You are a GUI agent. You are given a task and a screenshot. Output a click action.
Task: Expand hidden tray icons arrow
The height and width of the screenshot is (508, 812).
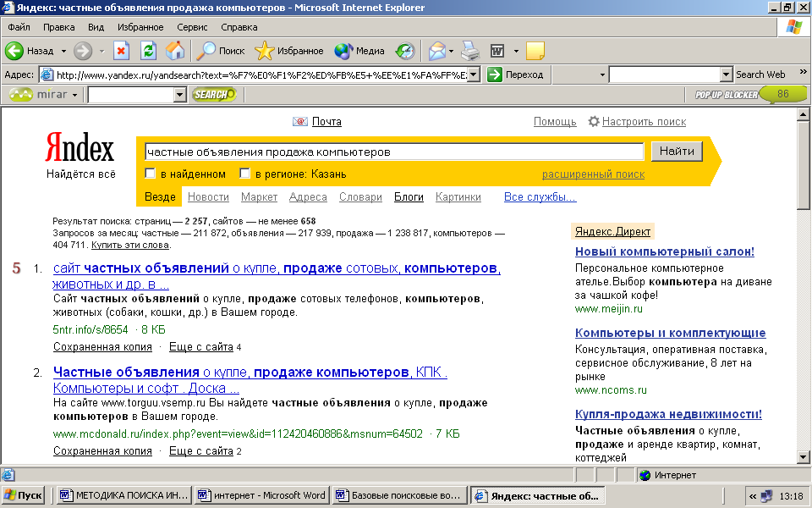point(753,496)
